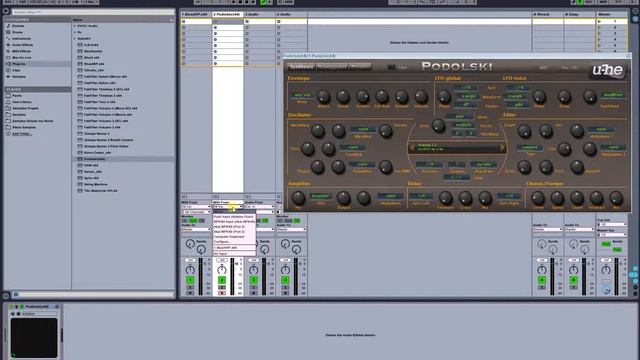The width and height of the screenshot is (640, 360).
Task: Adjust track 2 pan knob
Action: 222,270
